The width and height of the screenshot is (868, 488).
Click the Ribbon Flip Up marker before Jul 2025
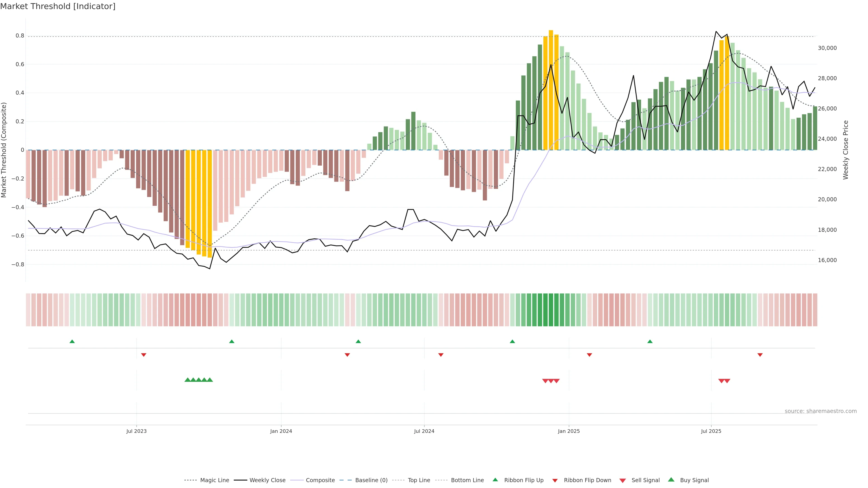click(650, 342)
